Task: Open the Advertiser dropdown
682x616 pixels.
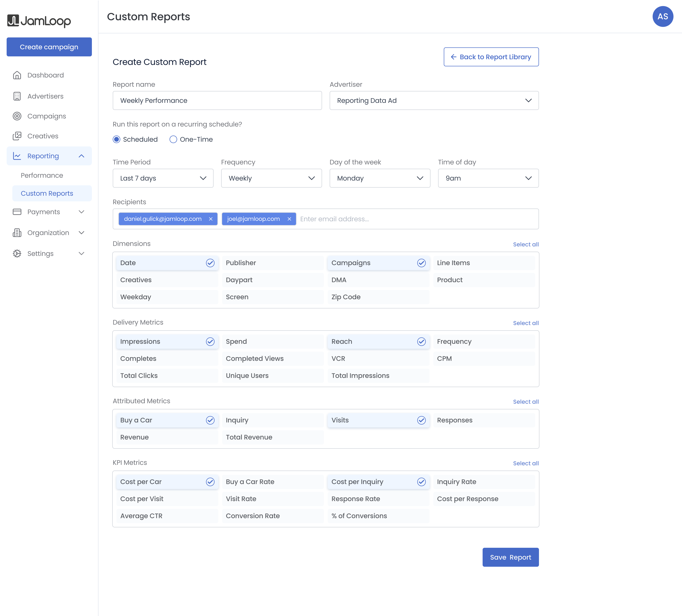Action: pyautogui.click(x=434, y=100)
